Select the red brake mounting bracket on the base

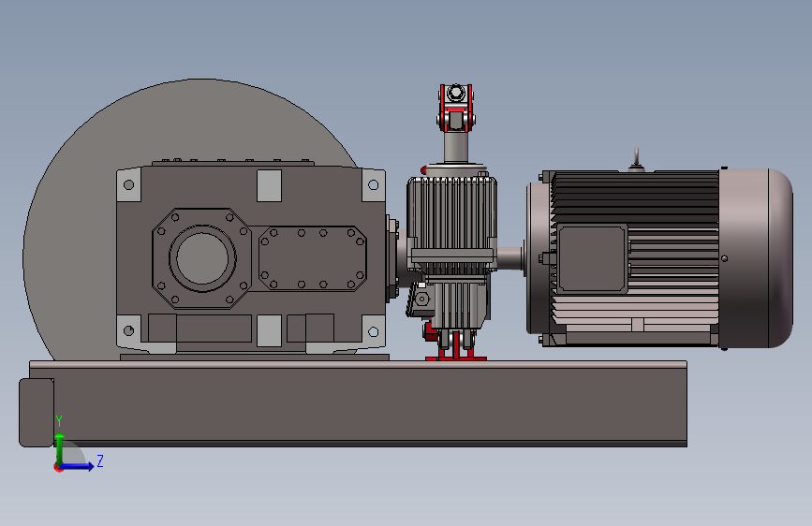pyautogui.click(x=456, y=347)
